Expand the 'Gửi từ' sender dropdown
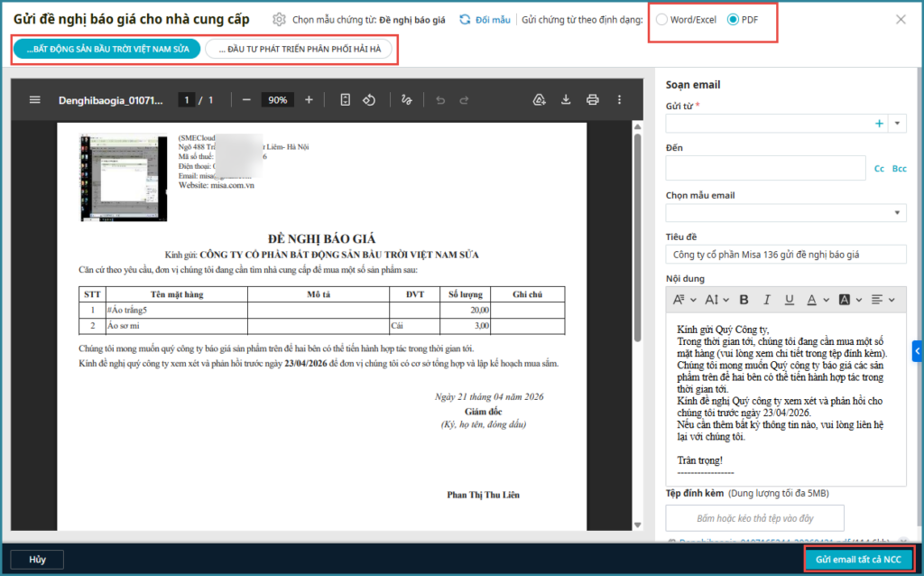 click(898, 124)
